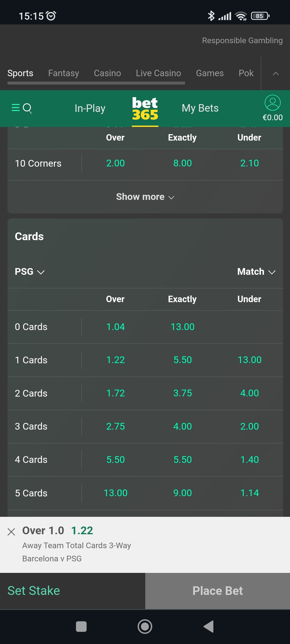Tap the Place Bet button
Screen dimensions: 290x644
[218, 591]
